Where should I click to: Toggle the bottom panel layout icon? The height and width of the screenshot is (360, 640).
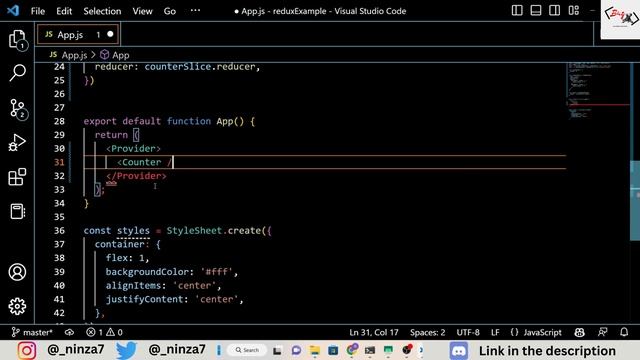[536, 11]
